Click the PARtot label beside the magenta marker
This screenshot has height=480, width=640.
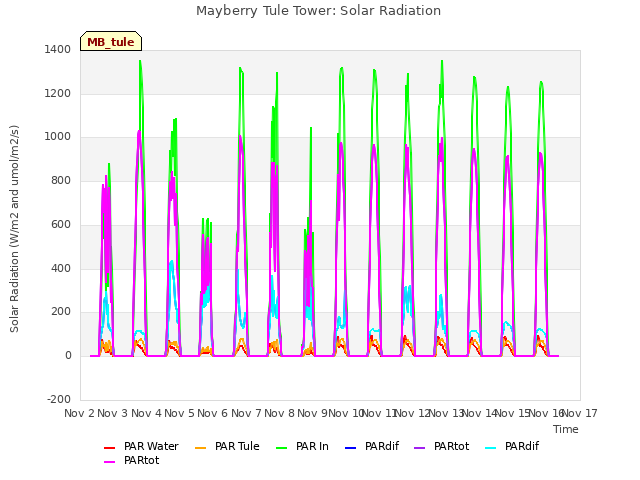(x=142, y=460)
